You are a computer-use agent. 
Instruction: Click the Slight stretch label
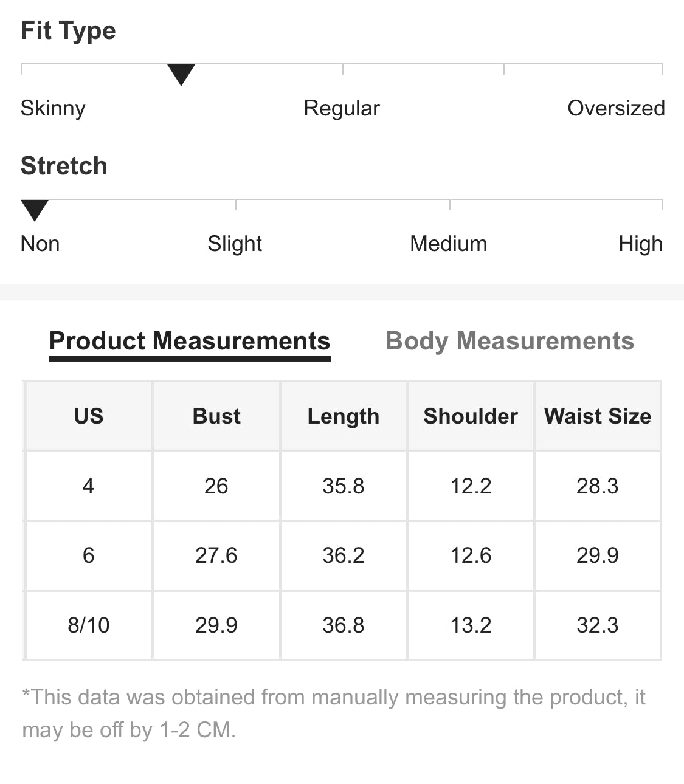pos(235,244)
